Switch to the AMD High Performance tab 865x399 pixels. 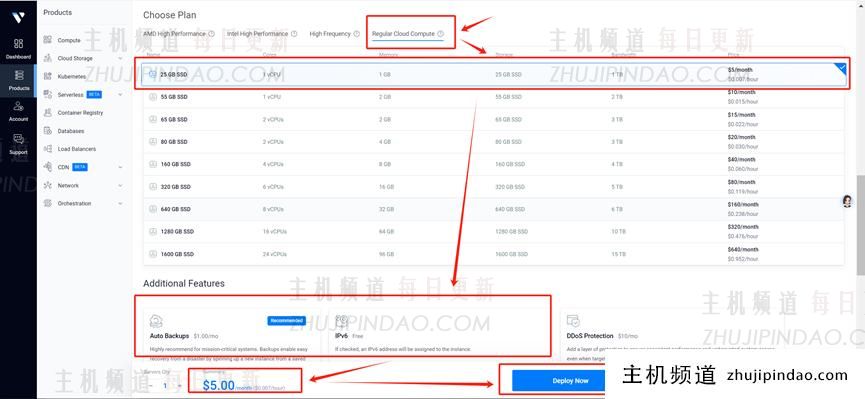(174, 34)
